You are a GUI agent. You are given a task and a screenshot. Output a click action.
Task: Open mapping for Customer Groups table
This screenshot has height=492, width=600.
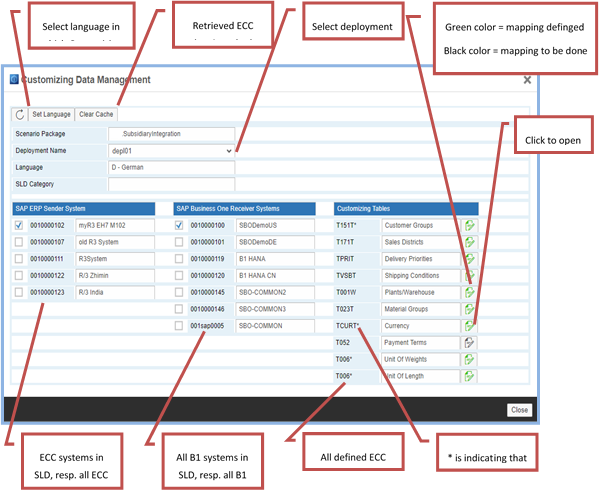(470, 226)
